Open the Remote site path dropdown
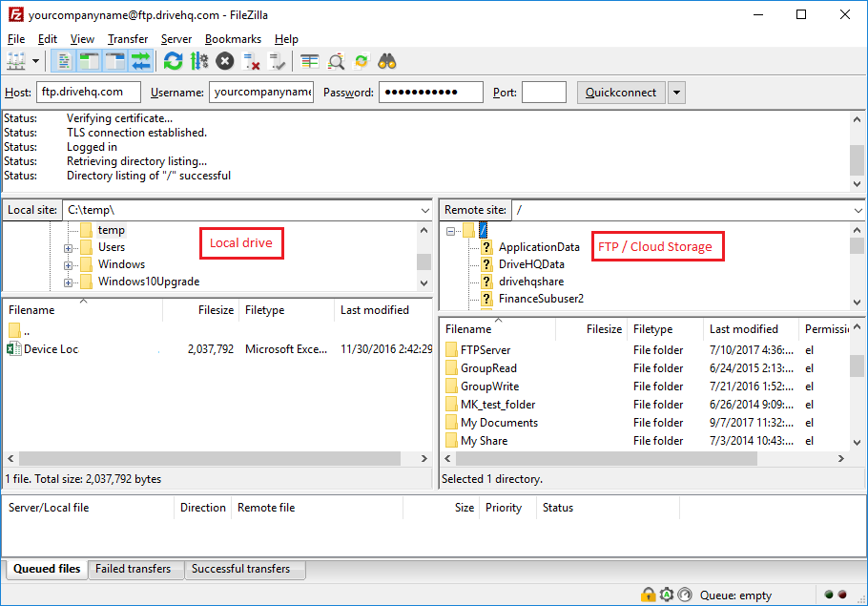Image resolution: width=868 pixels, height=606 pixels. (858, 210)
